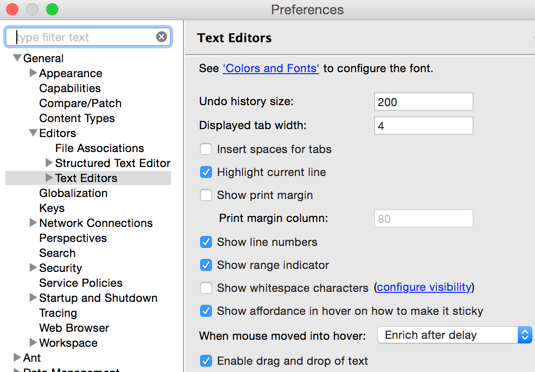Select Perspectives in the tree
This screenshot has height=372, width=535.
point(73,238)
